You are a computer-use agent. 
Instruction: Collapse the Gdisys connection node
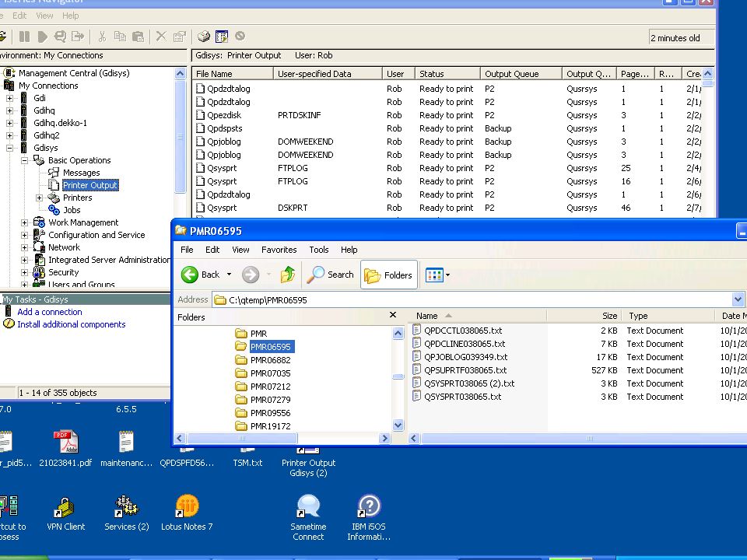(x=9, y=148)
